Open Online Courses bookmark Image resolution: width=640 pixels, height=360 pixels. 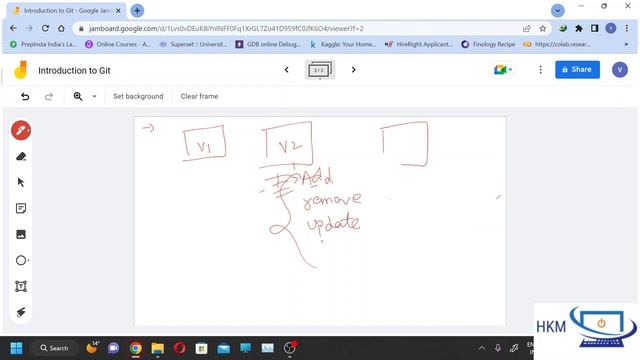118,44
